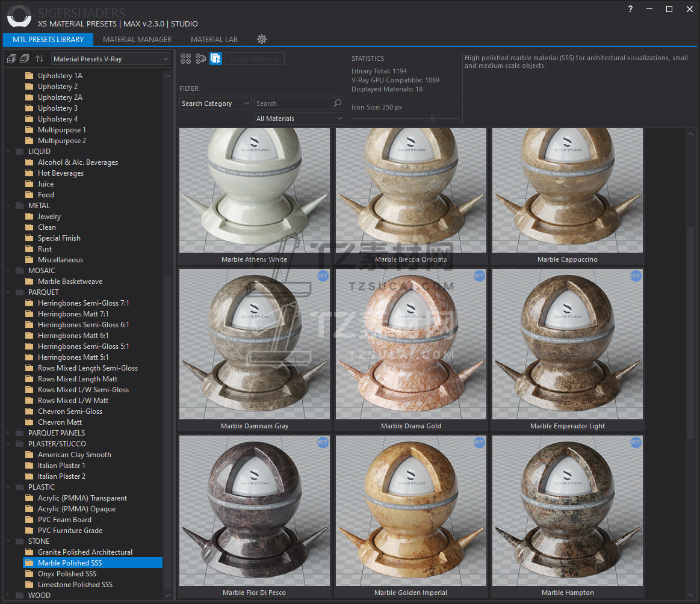The image size is (700, 604).
Task: Open Alcohol & Alc. Beverages folder
Action: click(x=78, y=162)
